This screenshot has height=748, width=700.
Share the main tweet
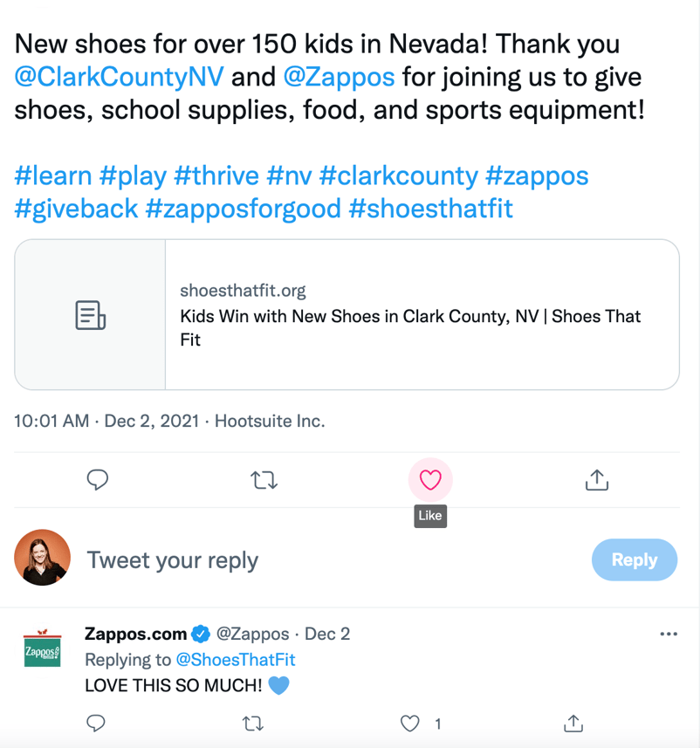(x=596, y=479)
